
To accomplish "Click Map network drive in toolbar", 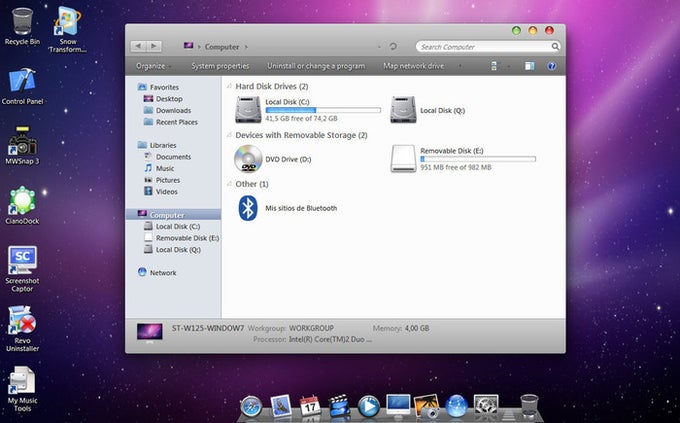I will click(x=413, y=66).
